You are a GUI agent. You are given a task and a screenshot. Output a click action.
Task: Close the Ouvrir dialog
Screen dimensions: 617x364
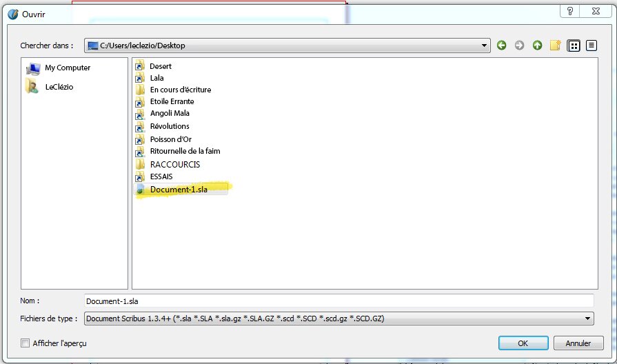[596, 11]
